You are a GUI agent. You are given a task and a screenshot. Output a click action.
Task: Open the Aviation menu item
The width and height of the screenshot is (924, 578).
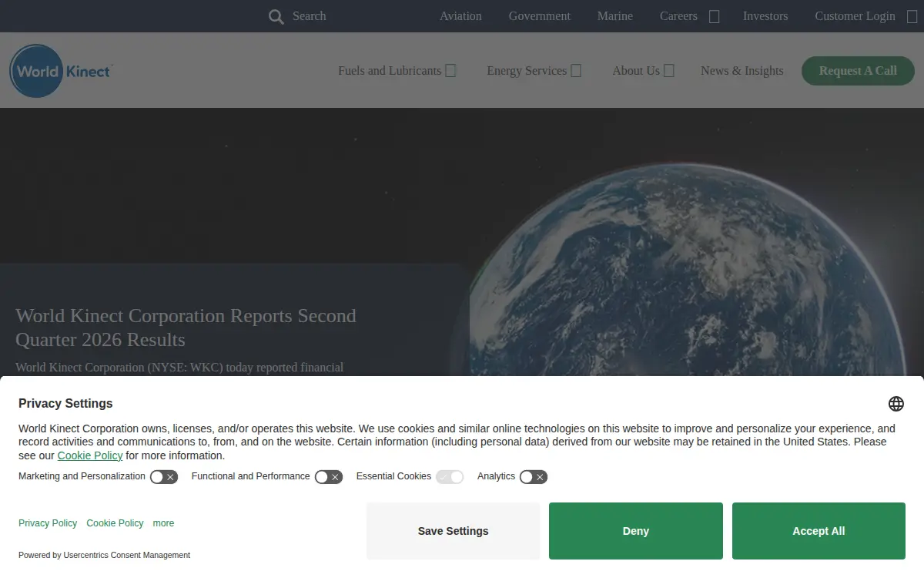pyautogui.click(x=460, y=16)
